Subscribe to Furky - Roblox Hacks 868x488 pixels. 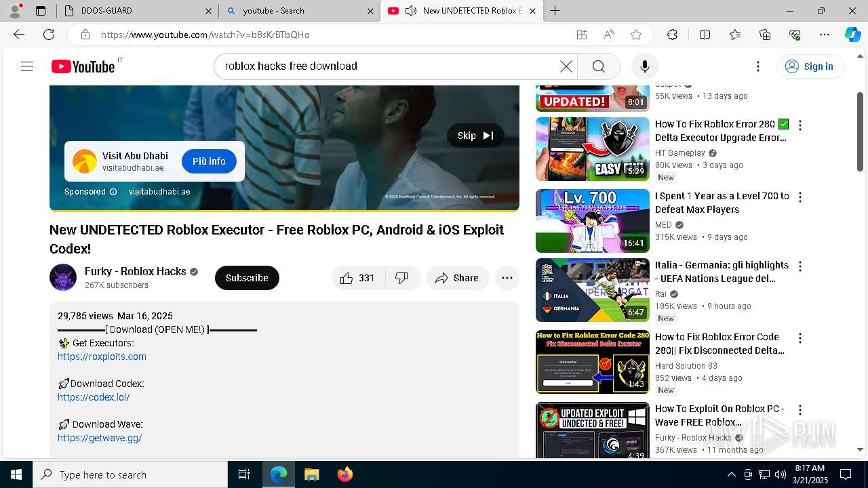tap(247, 278)
